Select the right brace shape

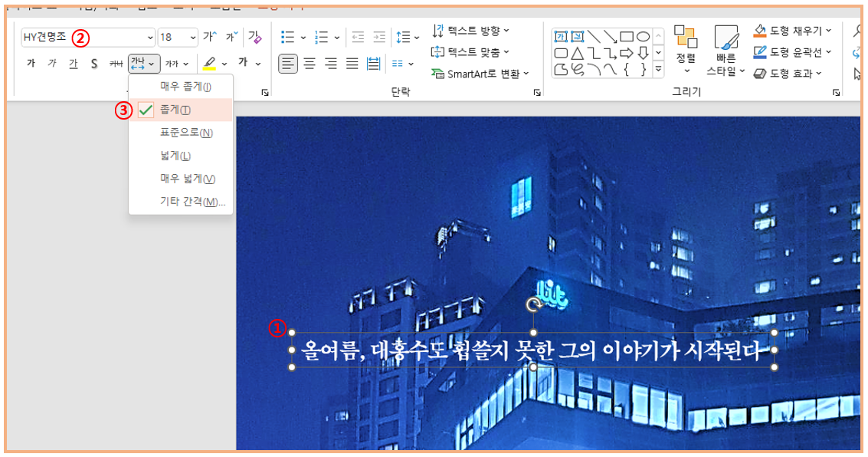643,70
